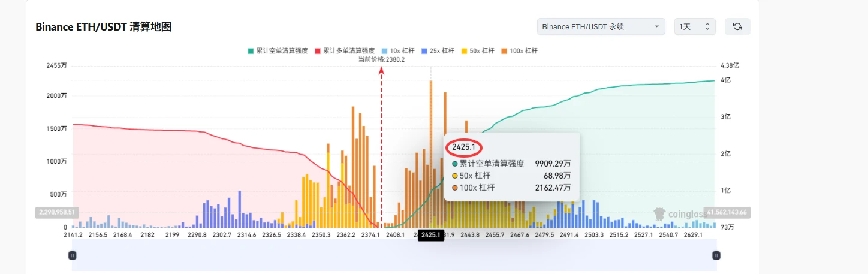Toggle the 25x 杠杆 legend series

point(438,51)
